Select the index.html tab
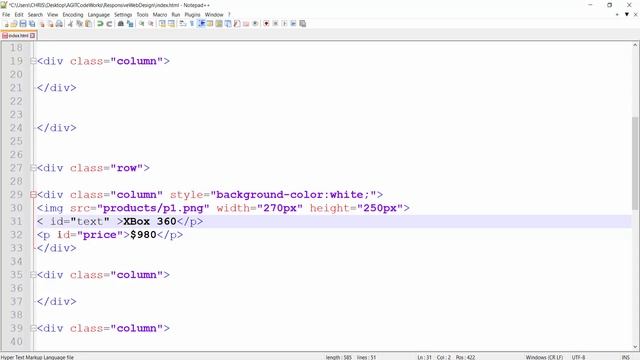The height and width of the screenshot is (360, 640). click(18, 36)
